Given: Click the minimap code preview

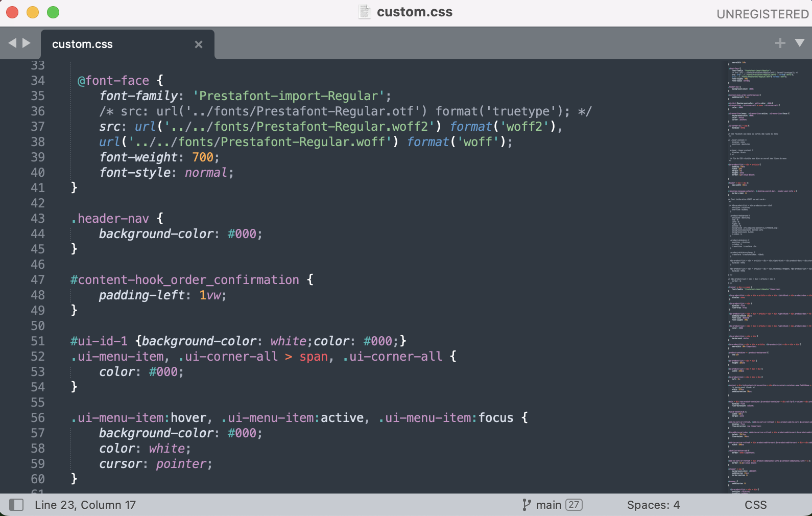Looking at the screenshot, I should pos(769,276).
